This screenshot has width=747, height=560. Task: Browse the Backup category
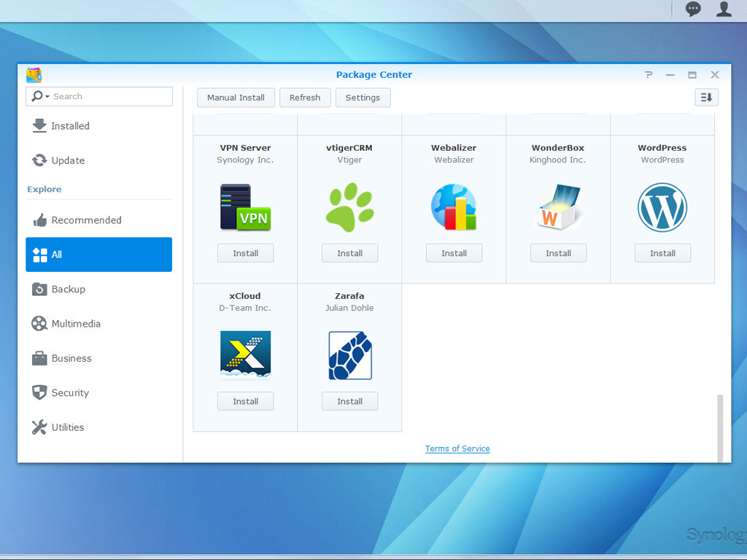tap(99, 289)
